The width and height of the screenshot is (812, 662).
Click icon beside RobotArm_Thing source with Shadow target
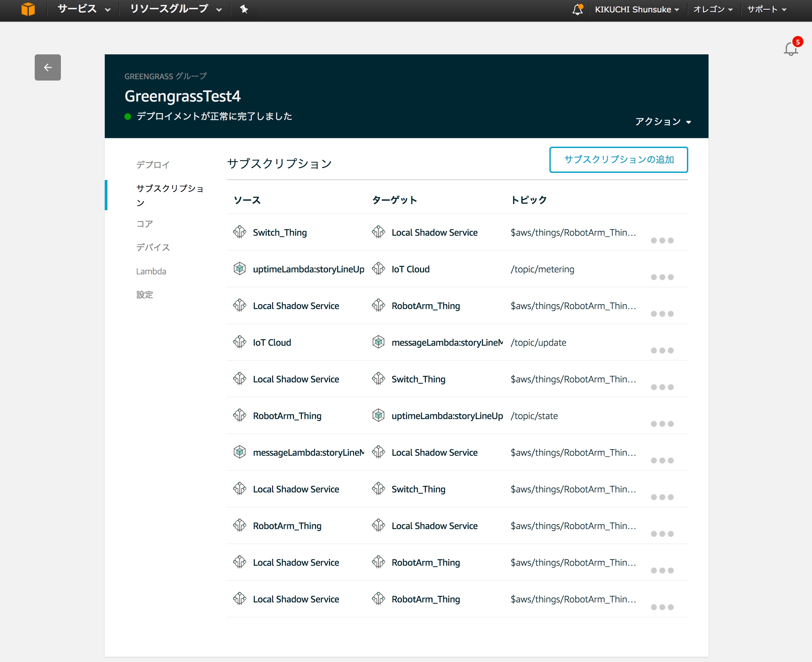240,525
